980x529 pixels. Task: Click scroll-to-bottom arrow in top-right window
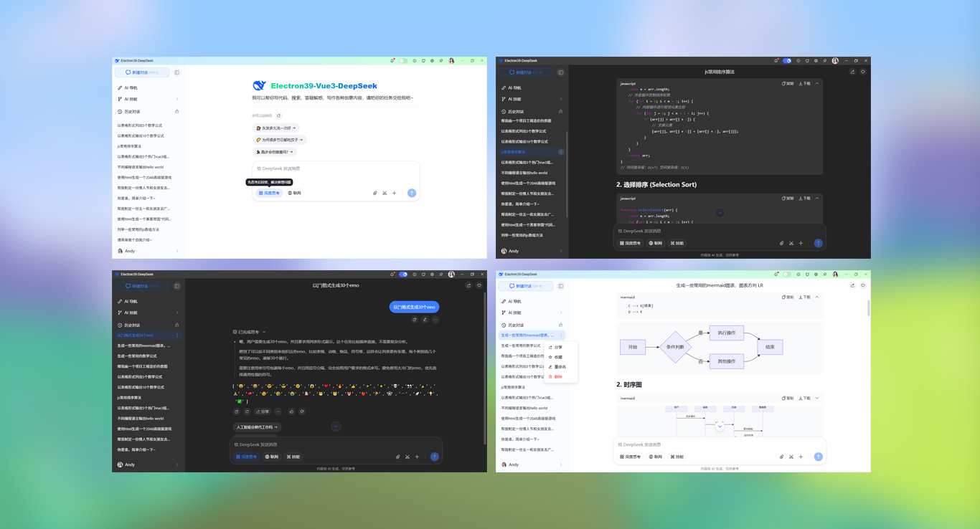pos(720,212)
